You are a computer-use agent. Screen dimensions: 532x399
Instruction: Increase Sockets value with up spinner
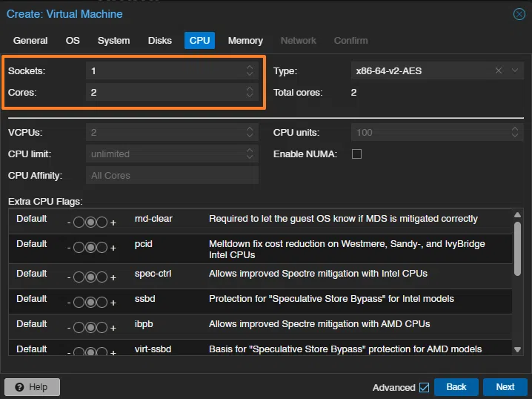coord(250,67)
